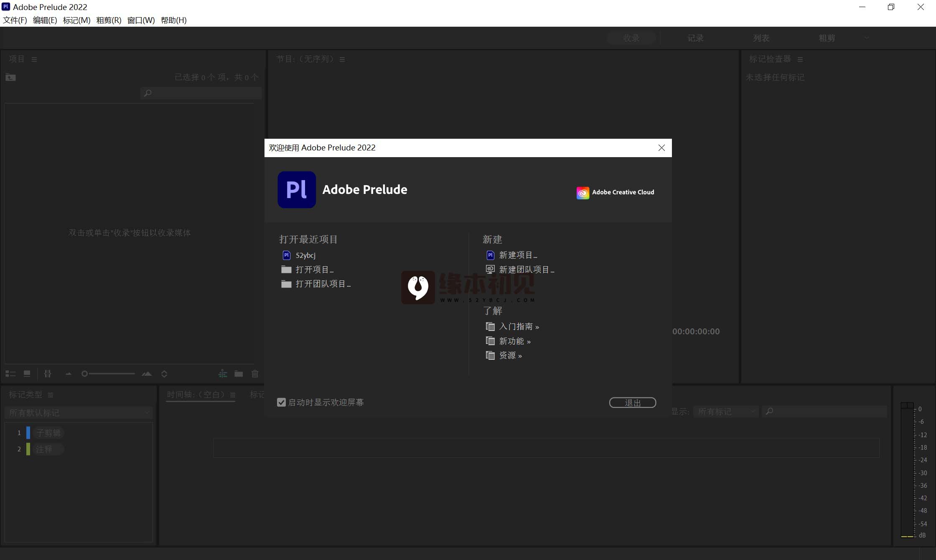Select the 注释 marker type
Viewport: 936px width, 560px height.
48,449
